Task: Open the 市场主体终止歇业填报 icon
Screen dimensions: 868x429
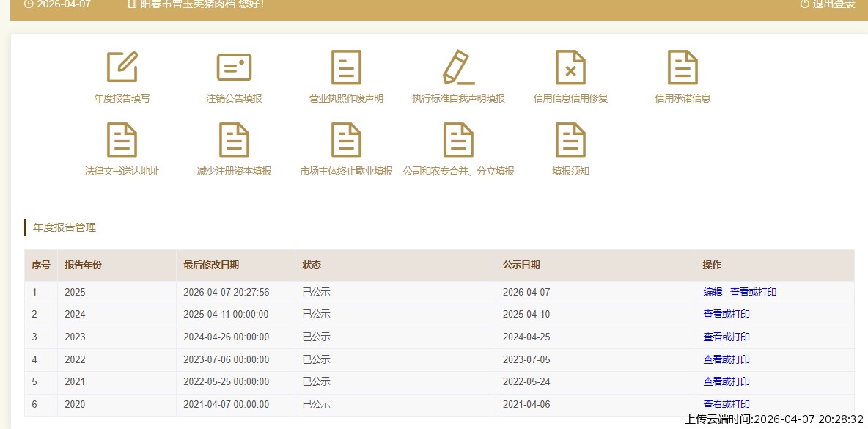Action: [x=346, y=141]
